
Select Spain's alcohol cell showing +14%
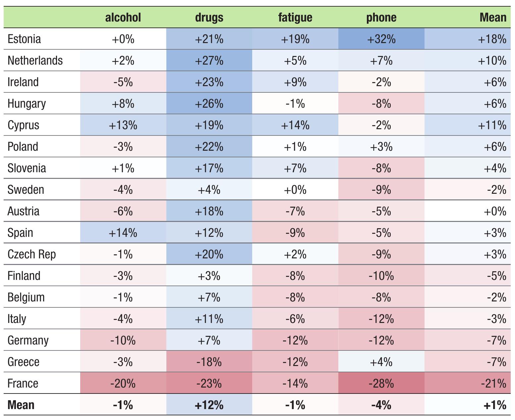[123, 233]
